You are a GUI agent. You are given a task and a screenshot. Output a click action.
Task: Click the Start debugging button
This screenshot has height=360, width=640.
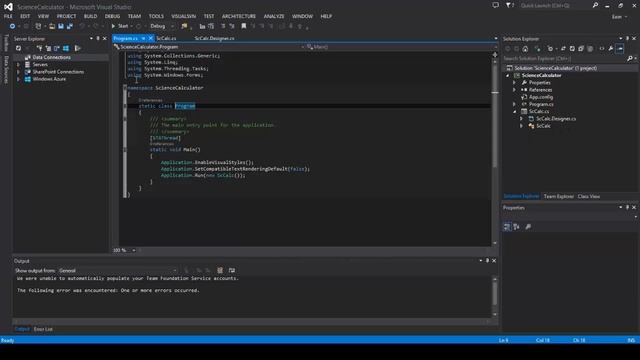120,26
